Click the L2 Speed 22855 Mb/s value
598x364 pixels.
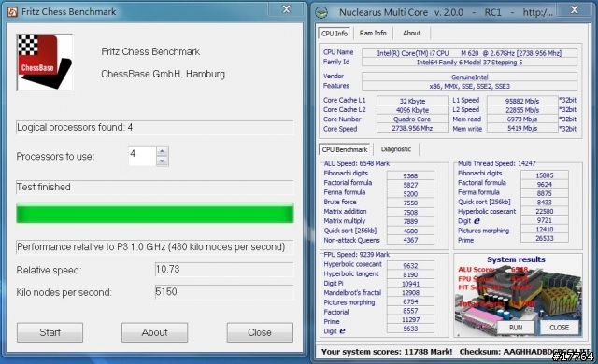tap(522, 110)
